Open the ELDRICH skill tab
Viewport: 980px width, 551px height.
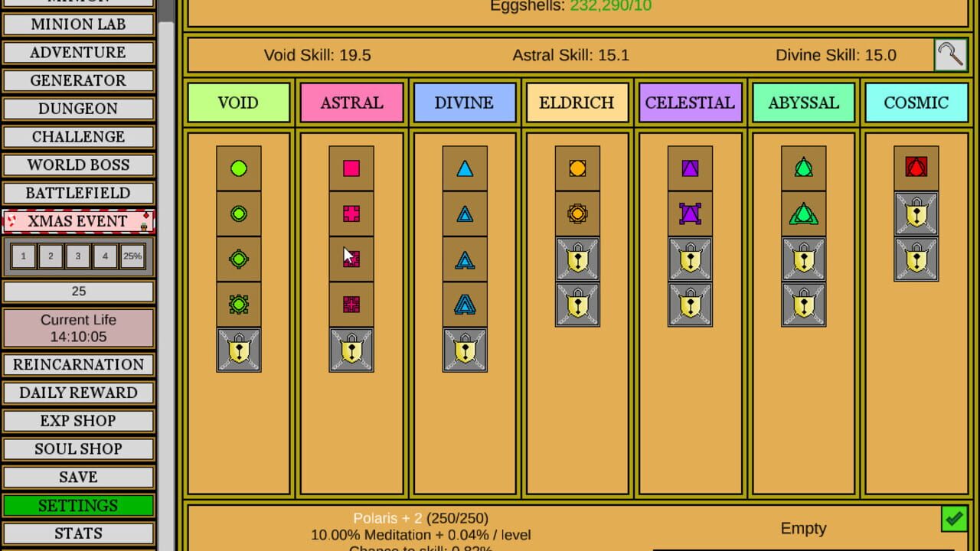click(x=577, y=103)
